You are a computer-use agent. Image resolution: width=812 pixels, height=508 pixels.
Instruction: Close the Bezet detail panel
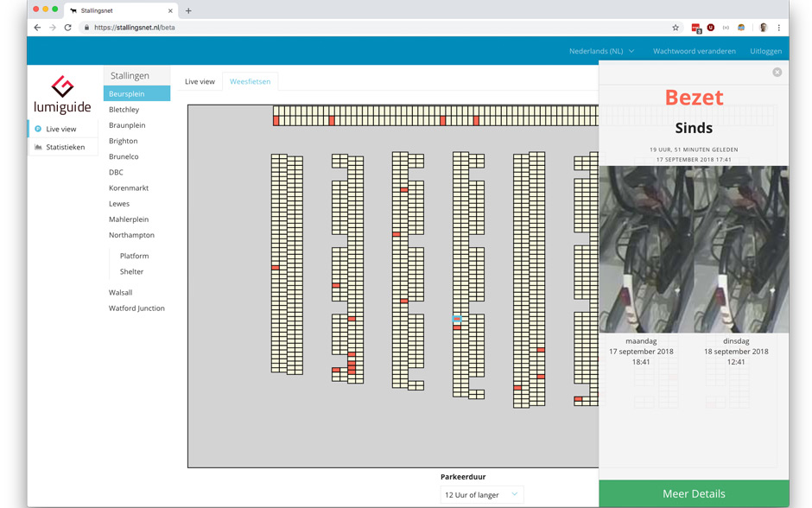pyautogui.click(x=777, y=73)
